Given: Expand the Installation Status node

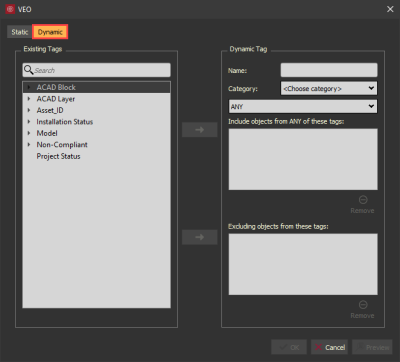Looking at the screenshot, I should (29, 122).
